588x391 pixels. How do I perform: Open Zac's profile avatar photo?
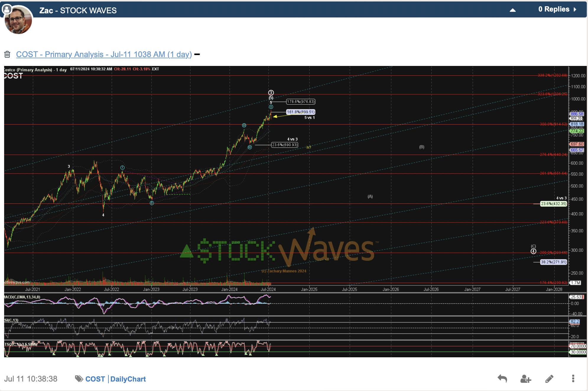tap(18, 20)
